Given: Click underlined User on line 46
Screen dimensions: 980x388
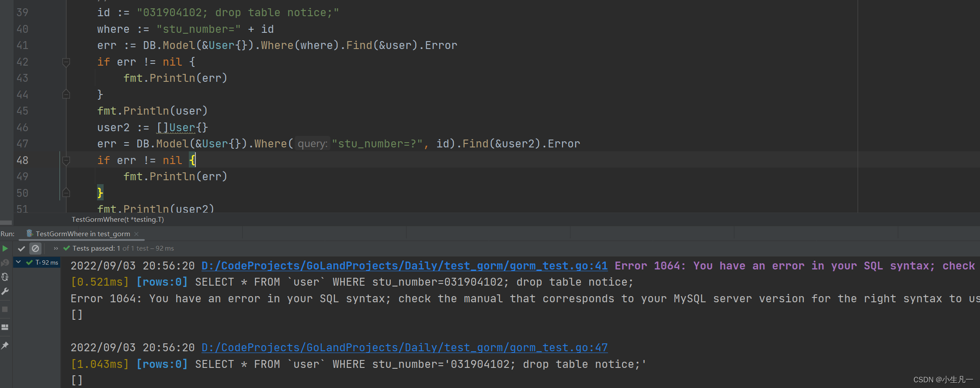Looking at the screenshot, I should pos(182,128).
